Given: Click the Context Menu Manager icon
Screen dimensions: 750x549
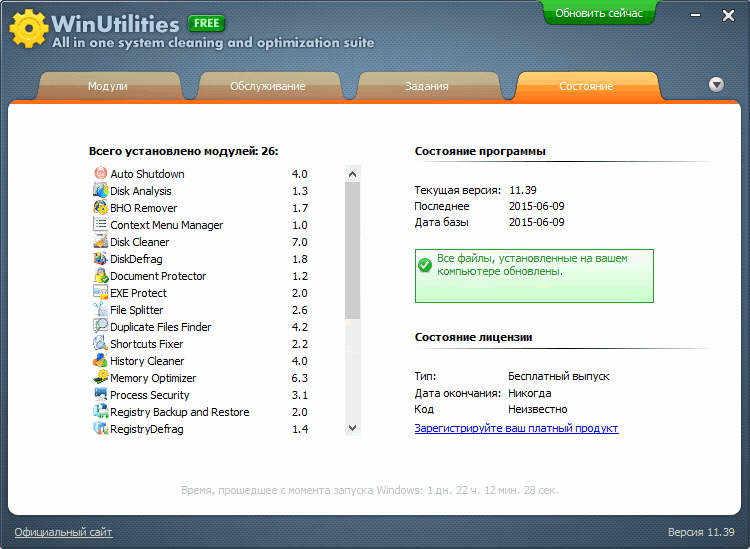Looking at the screenshot, I should (100, 224).
